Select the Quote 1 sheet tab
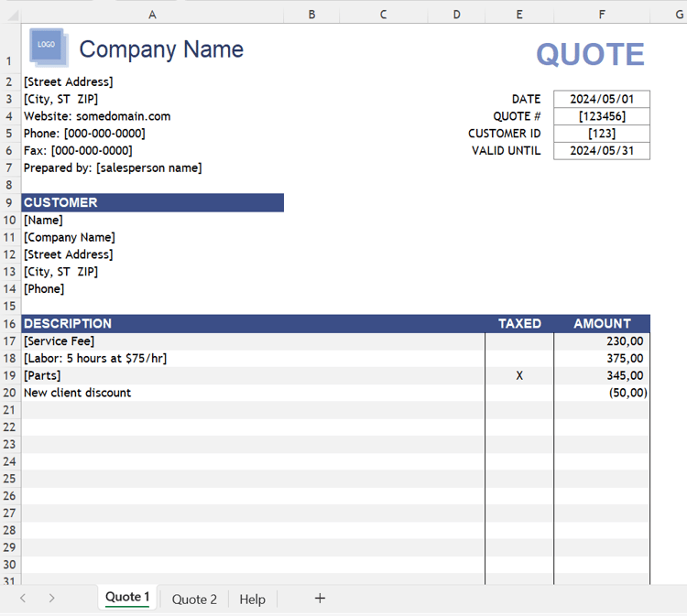This screenshot has height=616, width=687. point(127,597)
